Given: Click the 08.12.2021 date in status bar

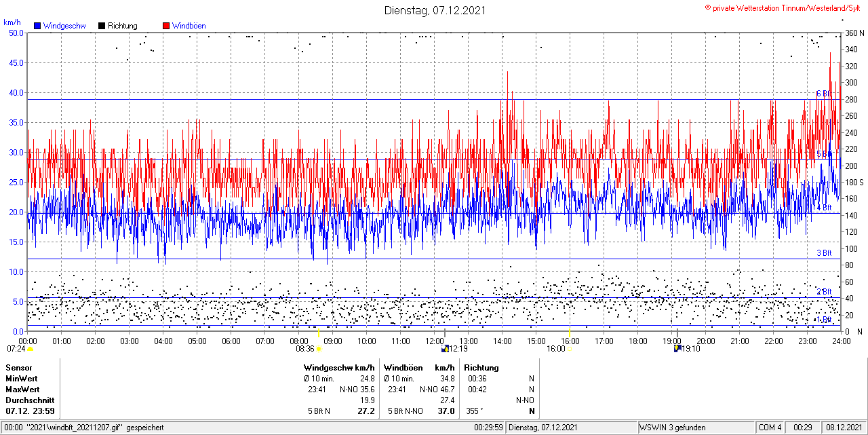Looking at the screenshot, I should click(x=843, y=428).
